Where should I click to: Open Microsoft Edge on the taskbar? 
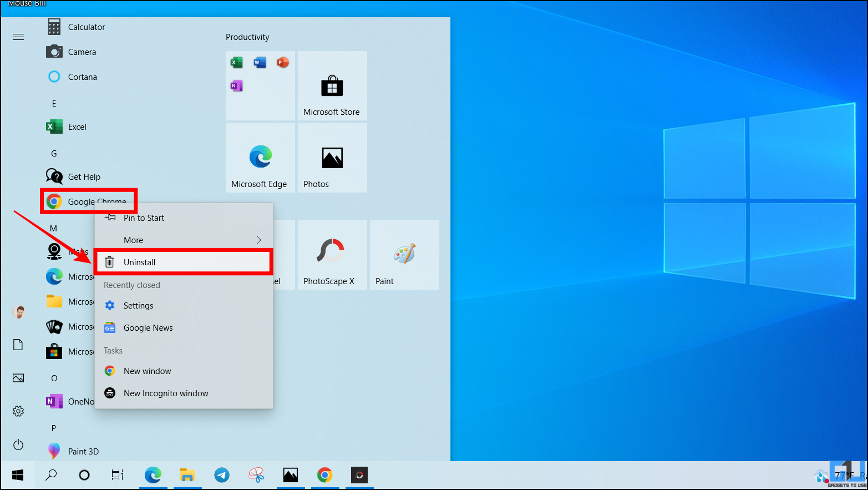tap(153, 475)
